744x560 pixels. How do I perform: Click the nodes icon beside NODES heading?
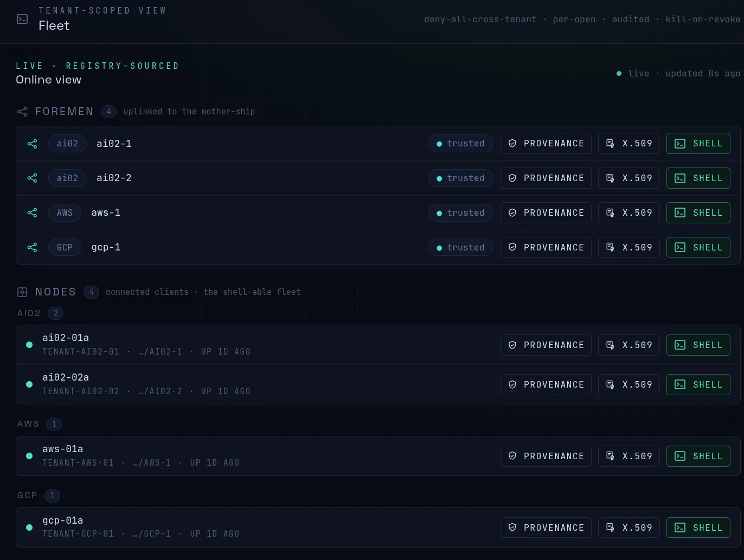(x=22, y=292)
